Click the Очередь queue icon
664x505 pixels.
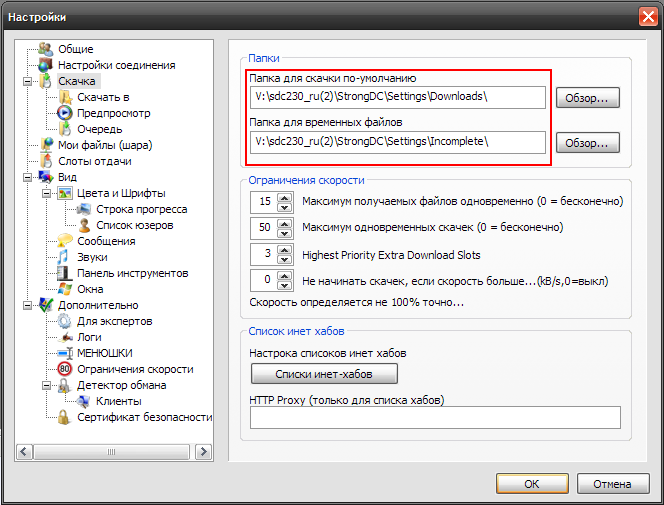click(65, 129)
